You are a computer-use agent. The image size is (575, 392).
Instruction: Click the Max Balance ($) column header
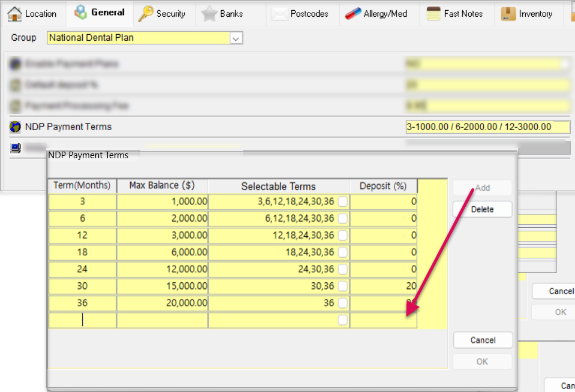click(162, 186)
